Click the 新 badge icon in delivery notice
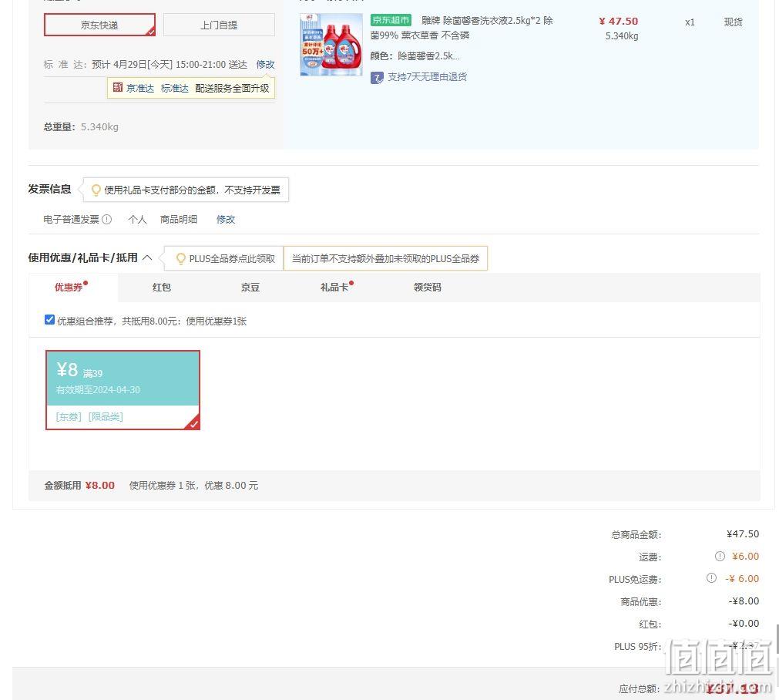The width and height of the screenshot is (779, 700). (118, 88)
